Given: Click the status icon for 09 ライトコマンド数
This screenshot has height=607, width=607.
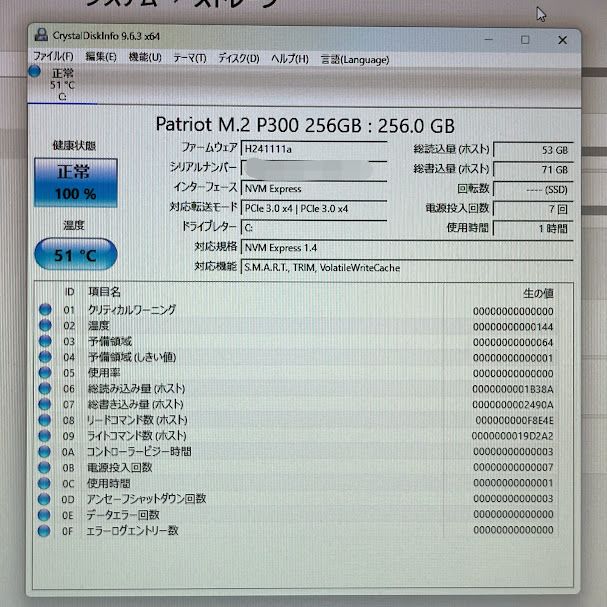Looking at the screenshot, I should [x=45, y=436].
